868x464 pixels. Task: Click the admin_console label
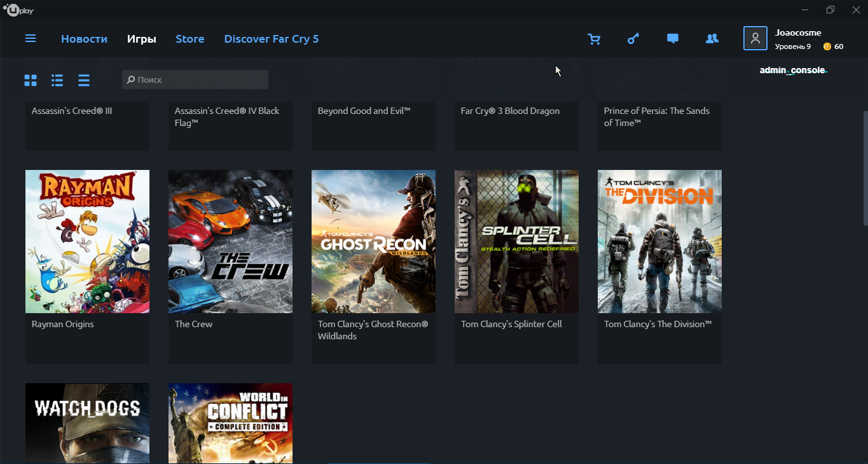(x=792, y=70)
